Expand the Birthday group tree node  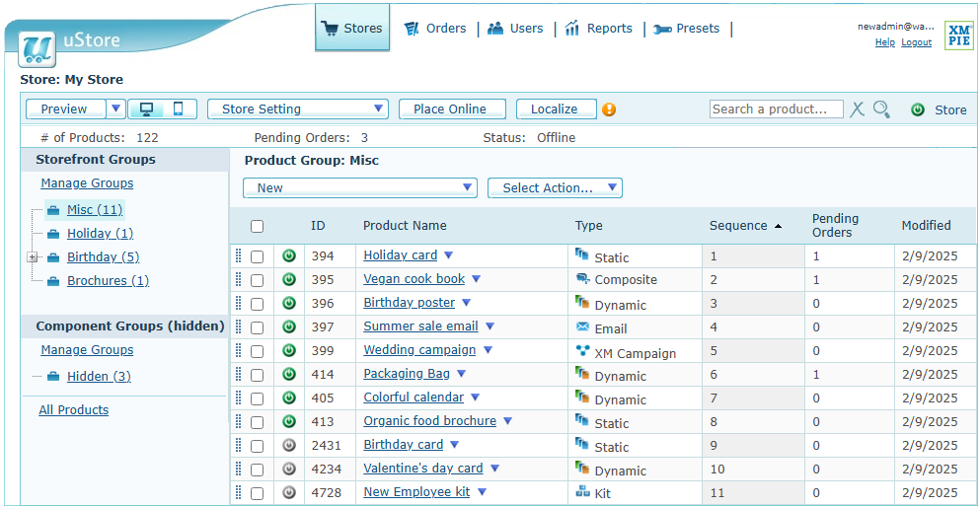33,257
